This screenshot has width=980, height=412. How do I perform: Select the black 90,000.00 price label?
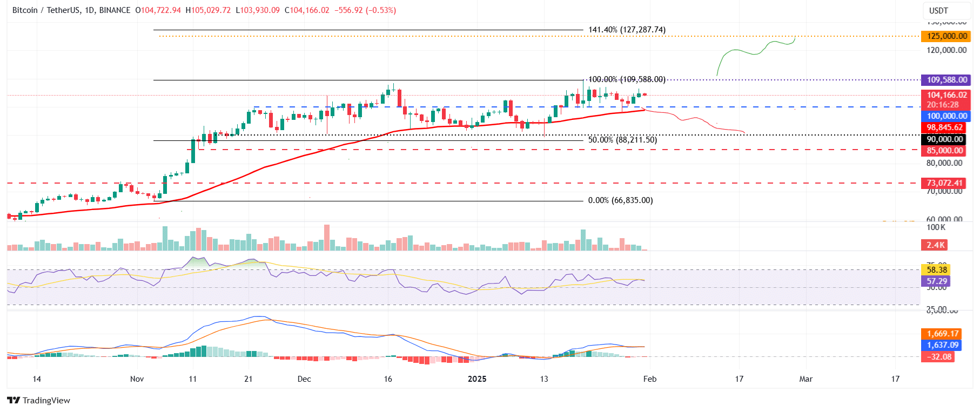(944, 139)
